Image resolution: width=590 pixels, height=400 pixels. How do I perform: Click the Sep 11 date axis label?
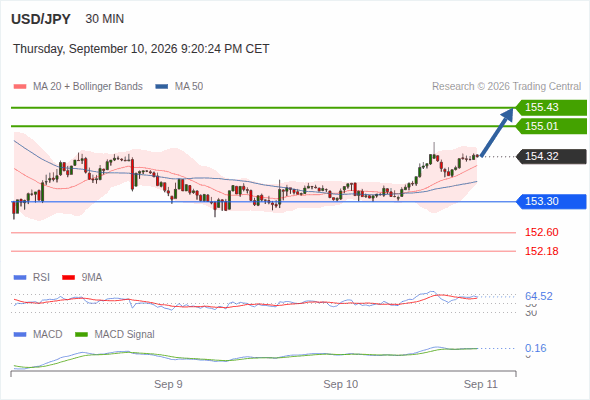point(481,384)
